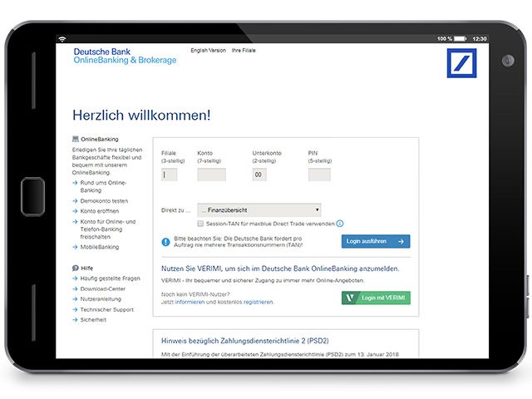This screenshot has width=532, height=399.
Task: Focus the PIN 5-stellig input field
Action: pyautogui.click(x=319, y=175)
